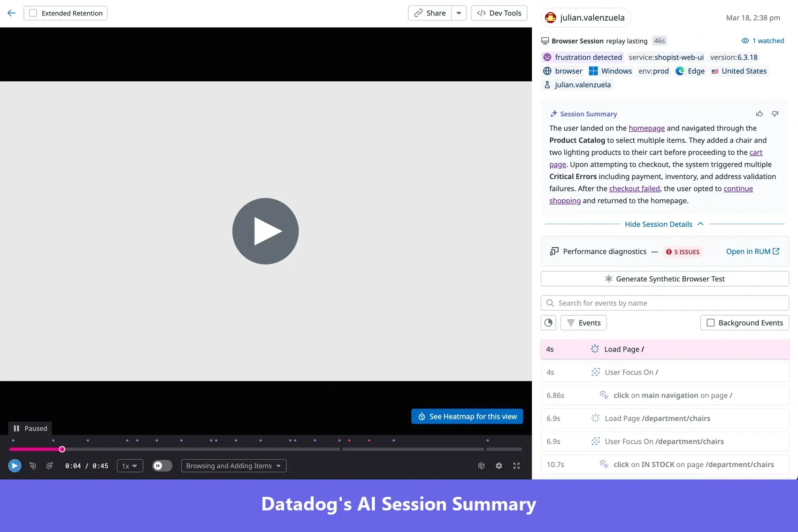Click the 46s duration badge
This screenshot has height=532, width=798.
pyautogui.click(x=660, y=41)
